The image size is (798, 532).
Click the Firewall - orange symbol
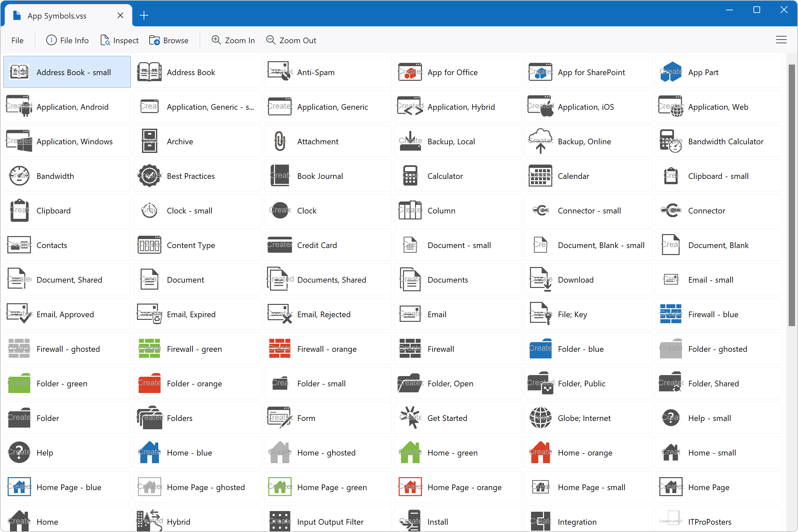coord(327,349)
